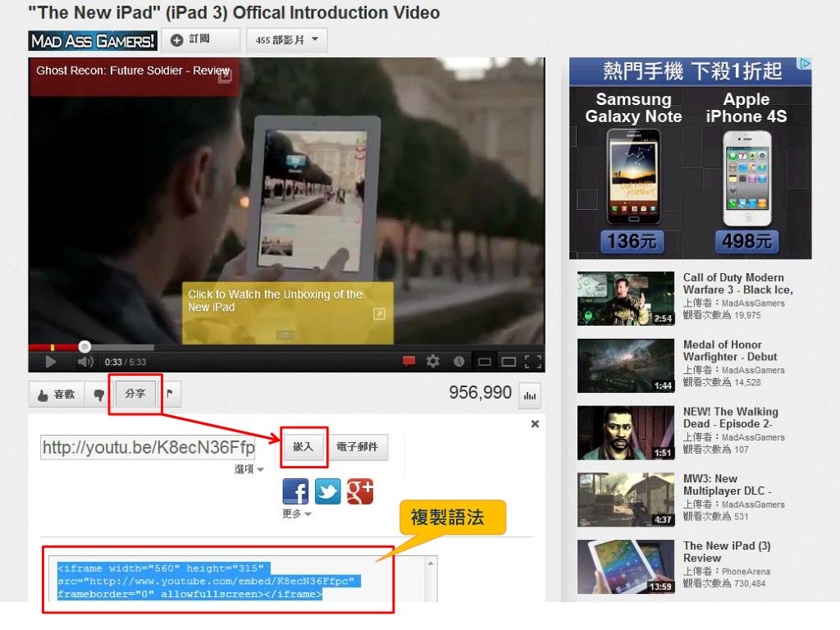The image size is (840, 630).
Task: Click the thumbs-down dislike icon
Action: [98, 395]
